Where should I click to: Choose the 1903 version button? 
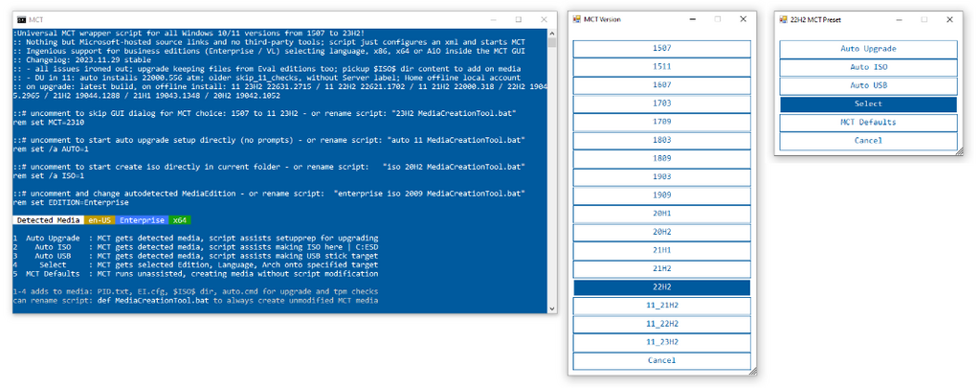[662, 177]
